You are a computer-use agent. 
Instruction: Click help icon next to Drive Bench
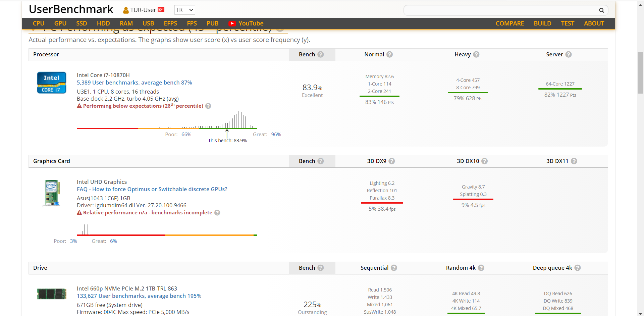click(x=321, y=268)
